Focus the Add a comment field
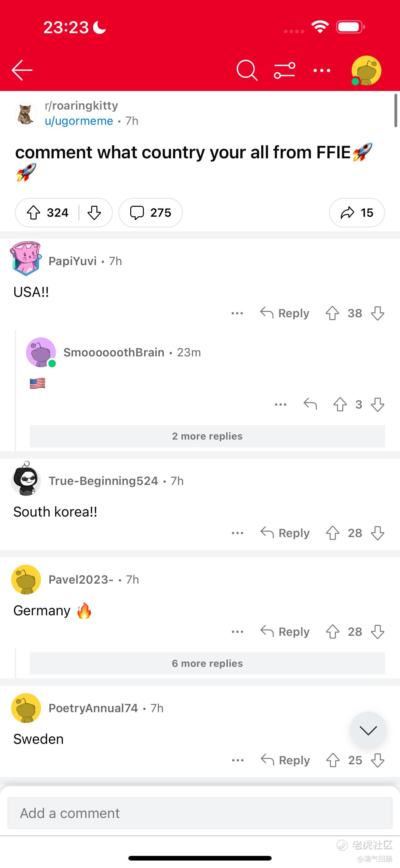Screen dimensions: 400x868 pyautogui.click(x=200, y=813)
